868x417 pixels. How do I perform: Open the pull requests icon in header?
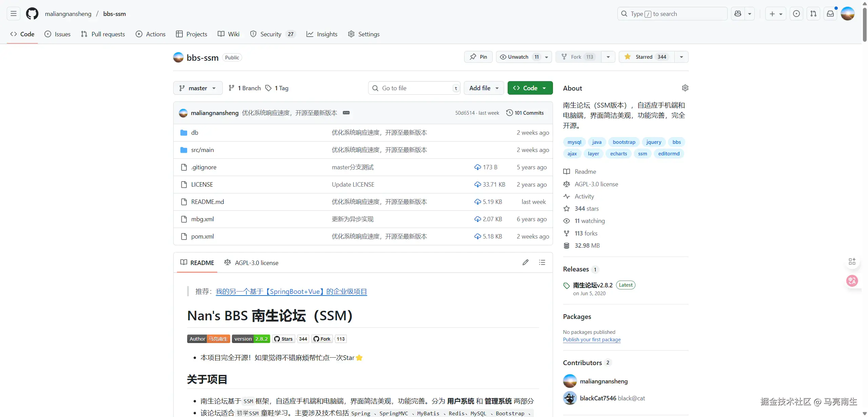814,14
